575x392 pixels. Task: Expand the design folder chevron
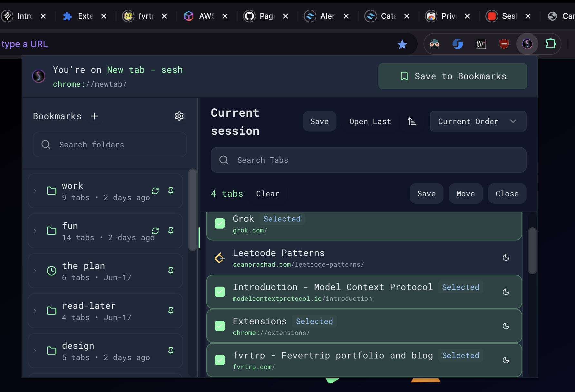(x=35, y=351)
